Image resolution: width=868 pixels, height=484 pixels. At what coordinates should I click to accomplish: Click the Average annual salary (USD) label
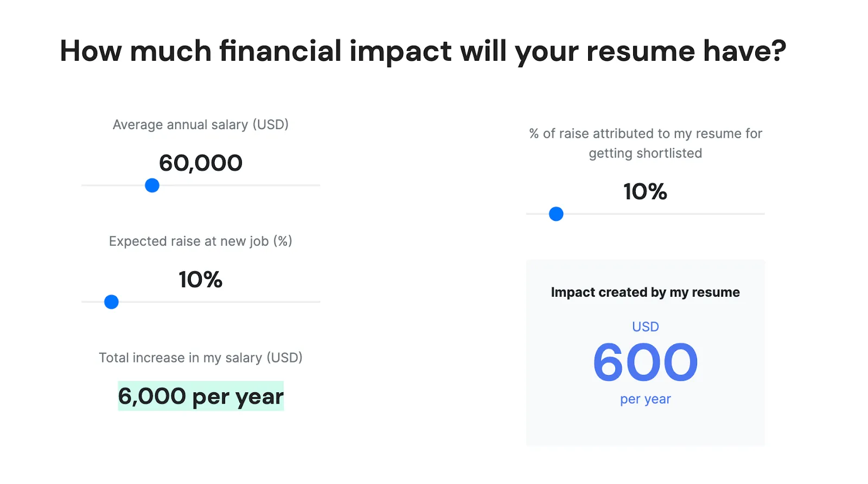[201, 125]
